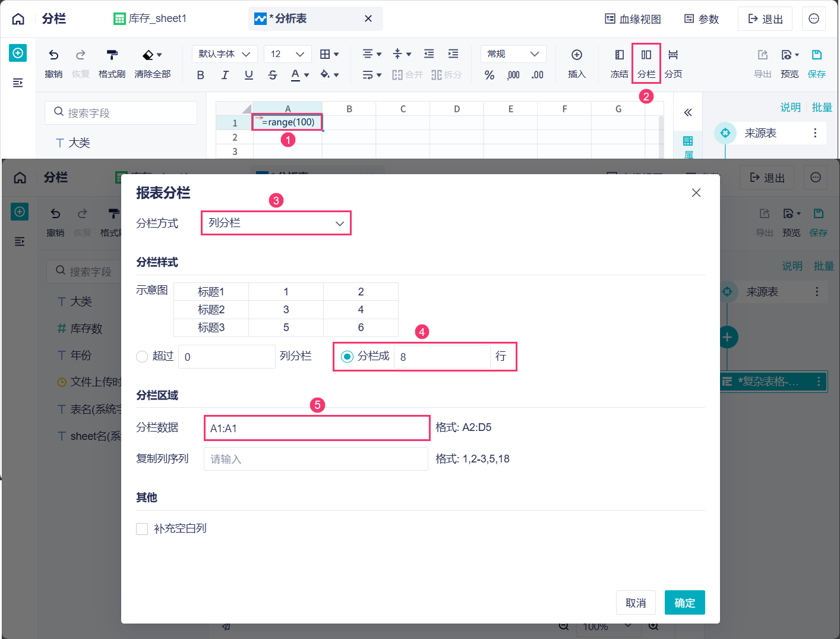840x639 pixels.
Task: Select the 大类 field in top window
Action: [73, 143]
